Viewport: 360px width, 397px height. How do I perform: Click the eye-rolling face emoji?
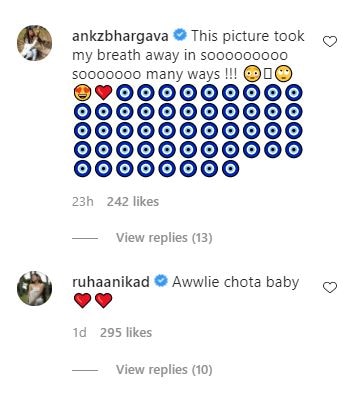coord(283,74)
